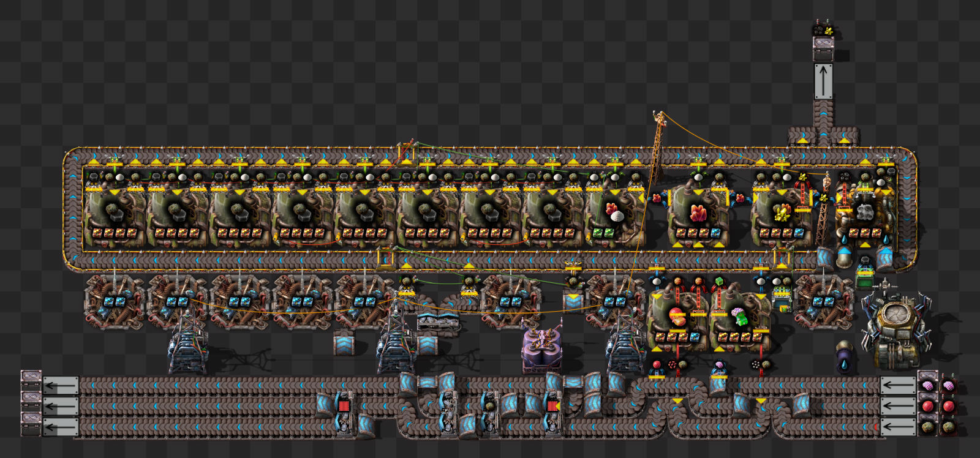Open the biochamber with green productivity modules
Screen dimensions: 980x458
point(614,215)
